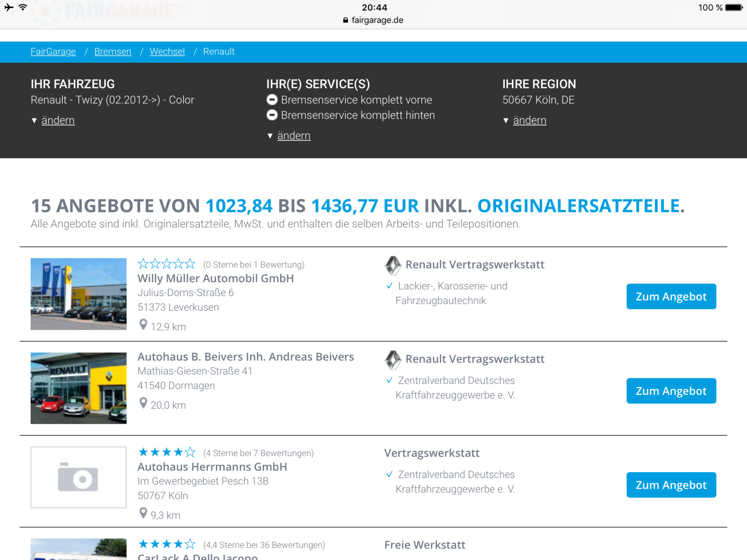Viewport: 747px width, 560px height.
Task: Click star rating of Autohaus Herrmanns GmbH
Action: (x=167, y=452)
